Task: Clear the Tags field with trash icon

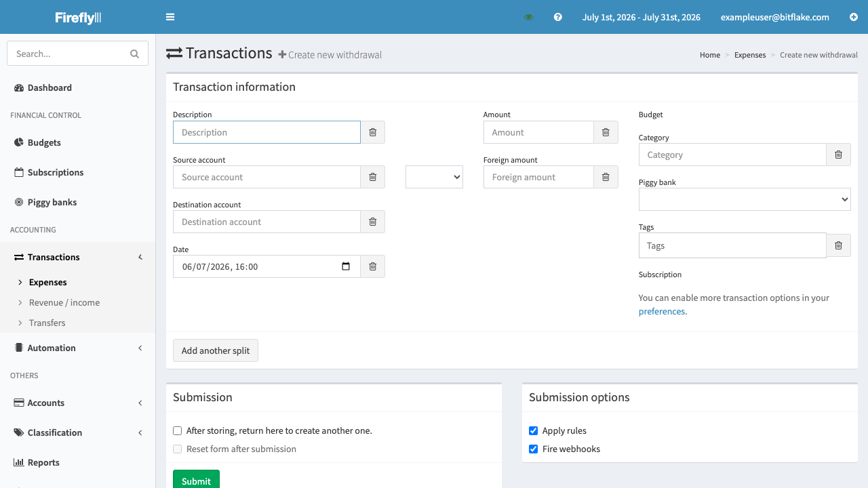Action: click(838, 245)
